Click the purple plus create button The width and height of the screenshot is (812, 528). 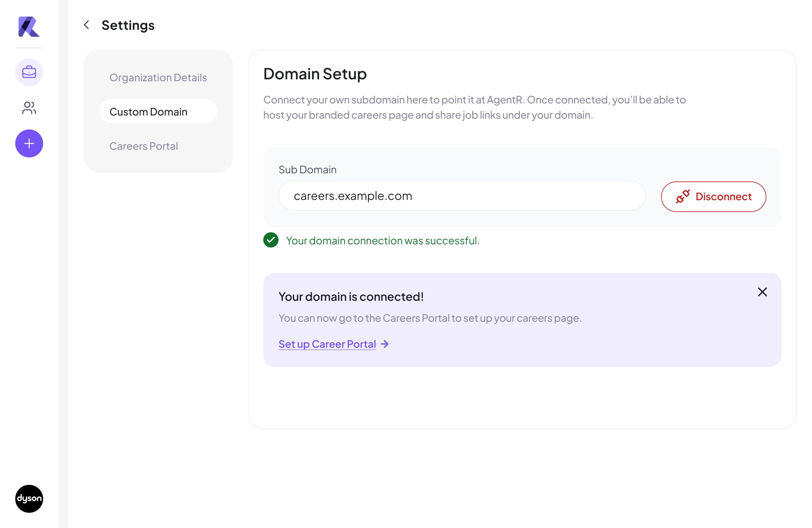point(29,143)
